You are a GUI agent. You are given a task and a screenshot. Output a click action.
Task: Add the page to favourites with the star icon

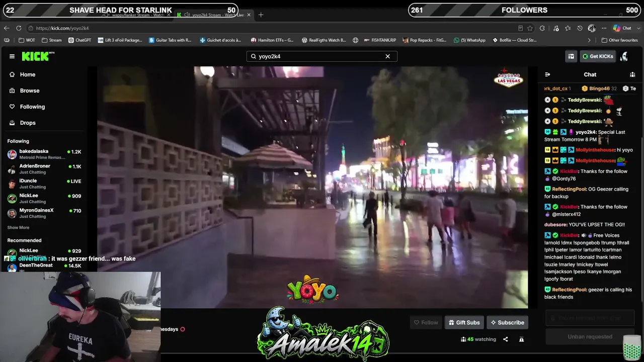[x=530, y=28]
